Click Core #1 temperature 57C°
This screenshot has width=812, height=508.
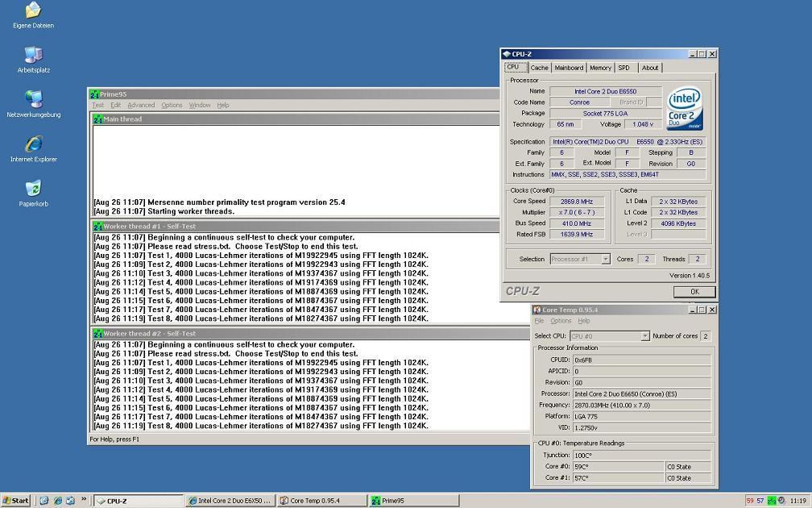point(618,478)
